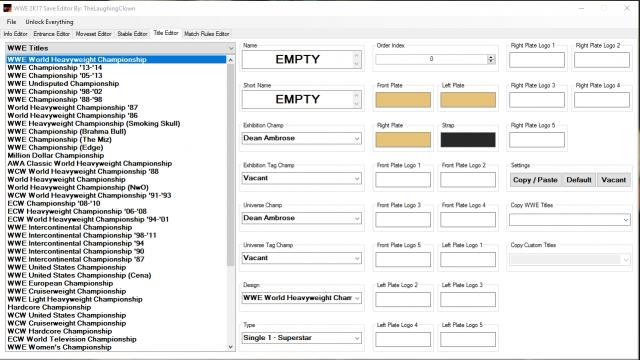Switch to the Moveset Editor tab

click(93, 33)
